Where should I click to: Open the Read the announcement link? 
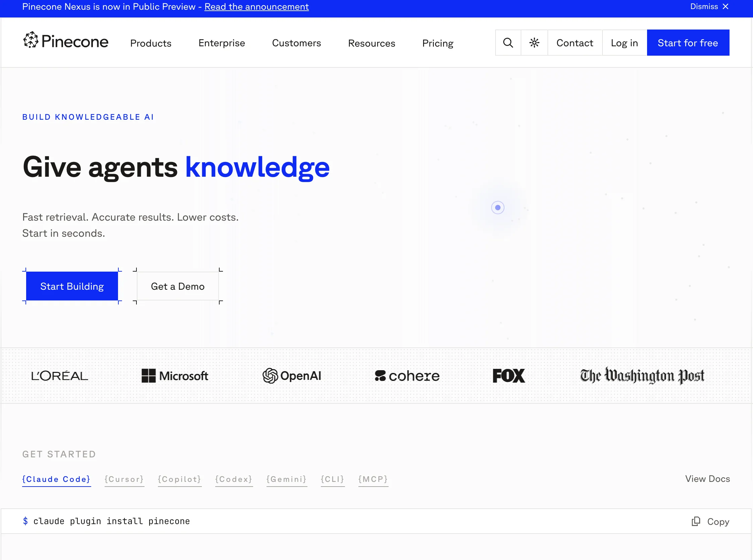[256, 6]
